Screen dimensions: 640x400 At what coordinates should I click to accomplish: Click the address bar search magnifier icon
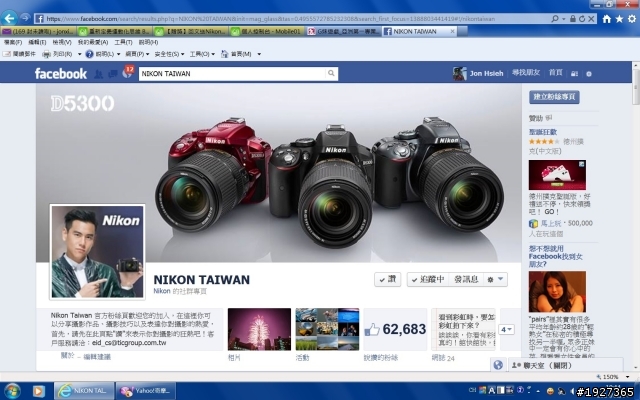[555, 19]
